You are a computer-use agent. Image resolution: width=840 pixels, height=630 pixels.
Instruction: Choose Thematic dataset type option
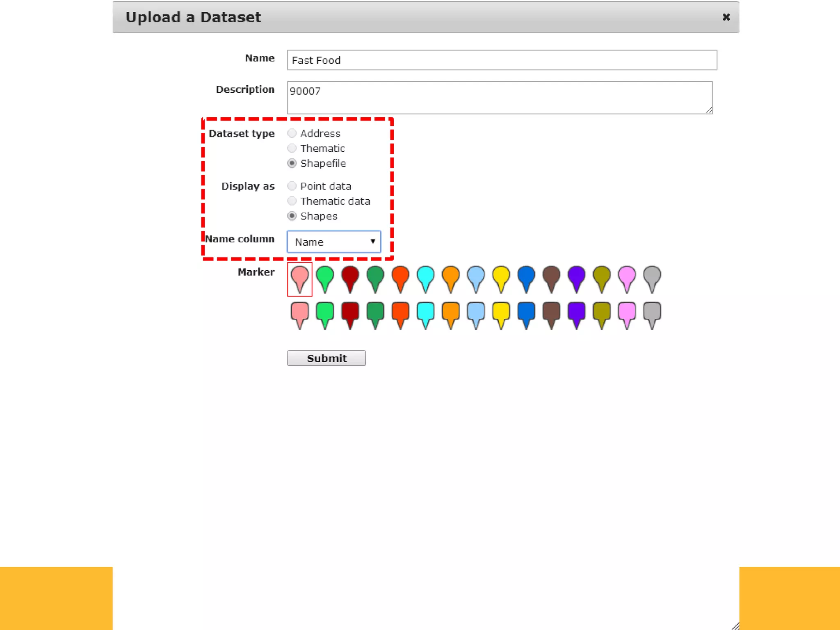[292, 148]
